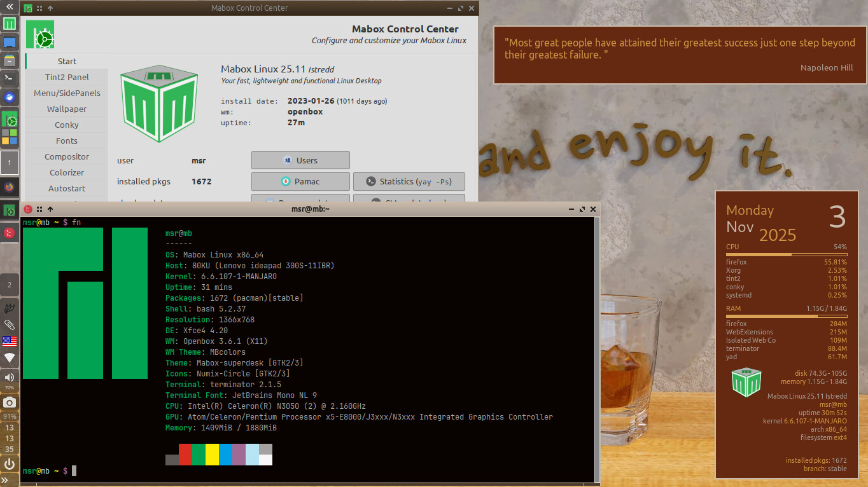The height and width of the screenshot is (487, 868).
Task: Click the Statistics (yay -Ps) button
Action: tap(409, 181)
